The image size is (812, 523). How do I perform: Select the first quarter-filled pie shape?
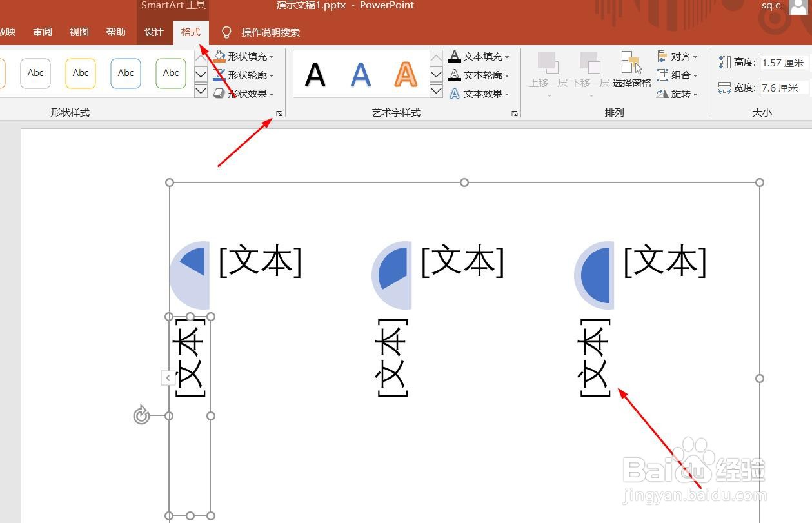coord(190,275)
